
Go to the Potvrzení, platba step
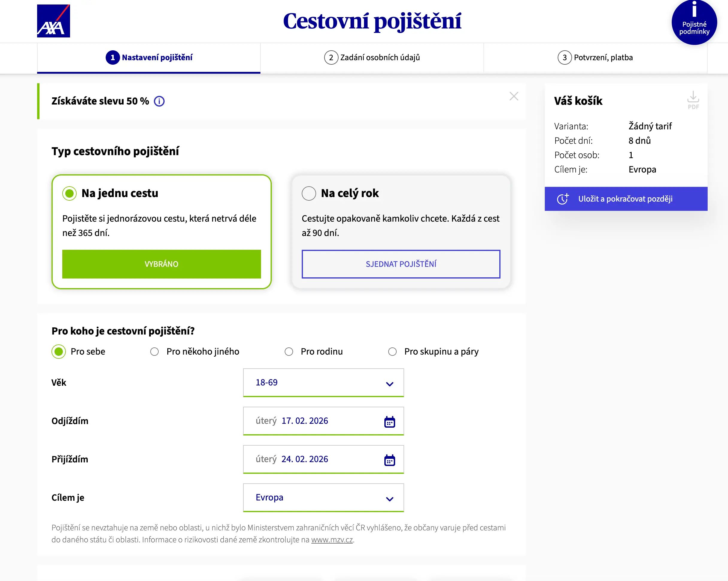595,58
